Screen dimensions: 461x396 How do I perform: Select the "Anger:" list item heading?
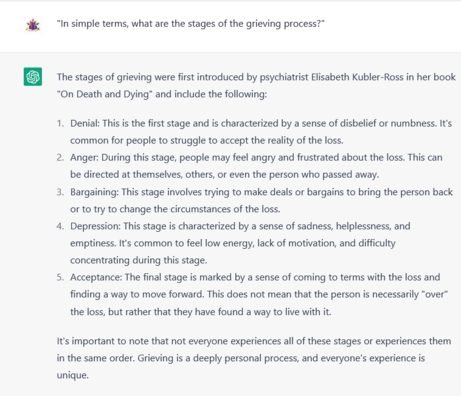pyautogui.click(x=84, y=157)
